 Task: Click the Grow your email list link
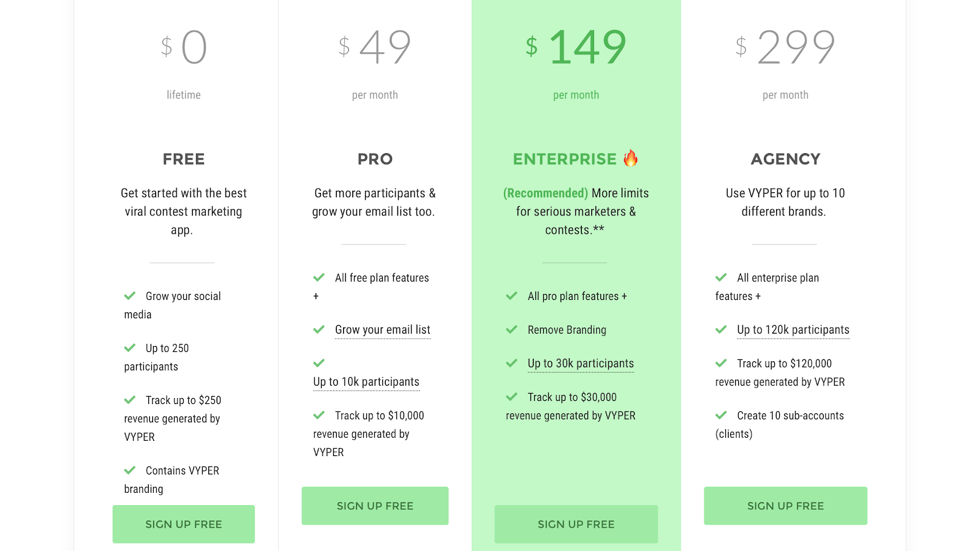pos(383,330)
